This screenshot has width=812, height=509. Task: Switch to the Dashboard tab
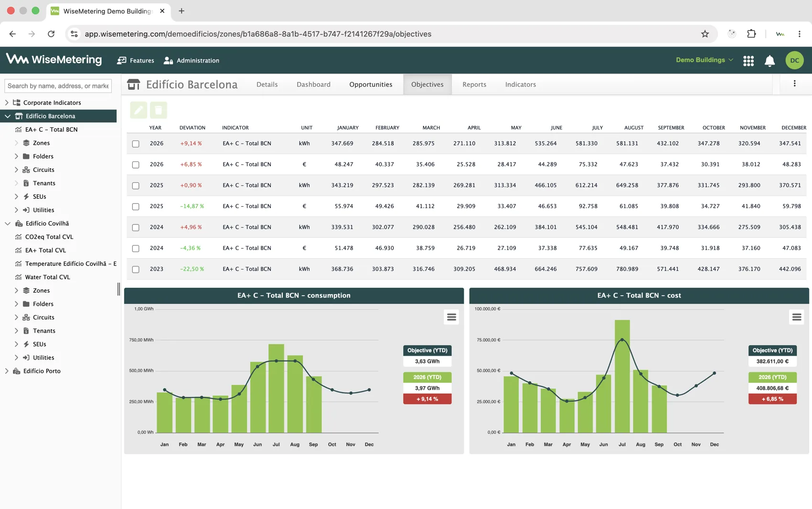tap(313, 85)
